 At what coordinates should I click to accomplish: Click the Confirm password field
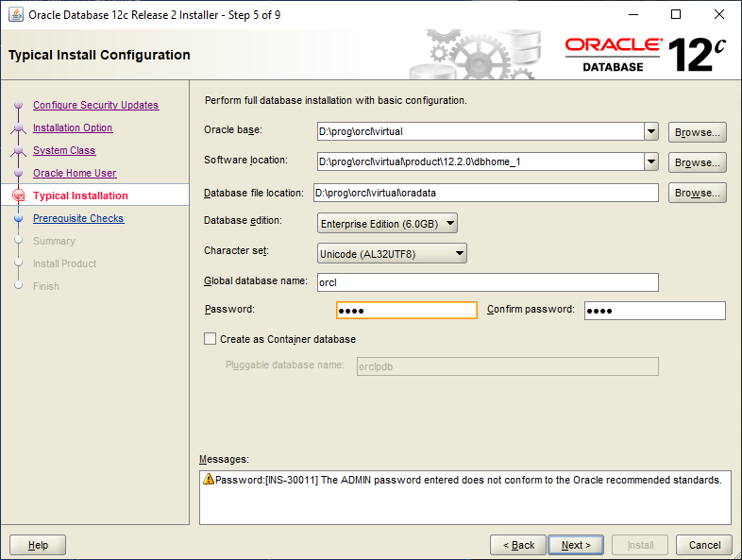(x=654, y=311)
